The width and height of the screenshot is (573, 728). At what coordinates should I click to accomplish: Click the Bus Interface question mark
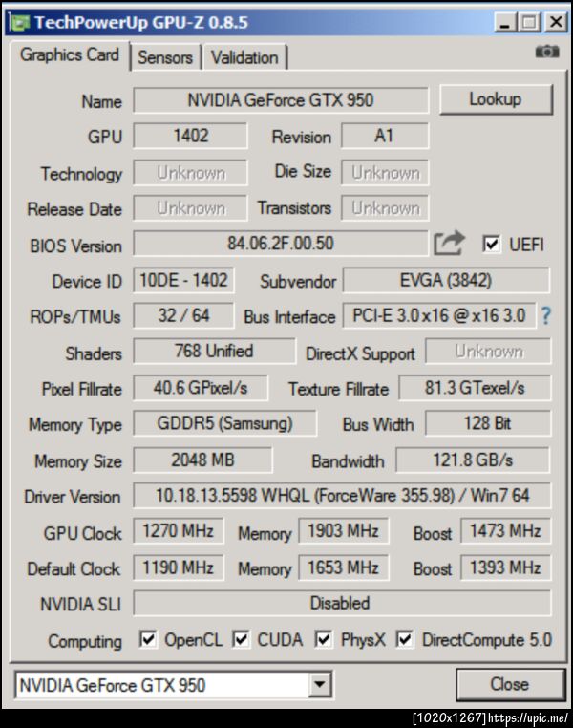pyautogui.click(x=546, y=316)
